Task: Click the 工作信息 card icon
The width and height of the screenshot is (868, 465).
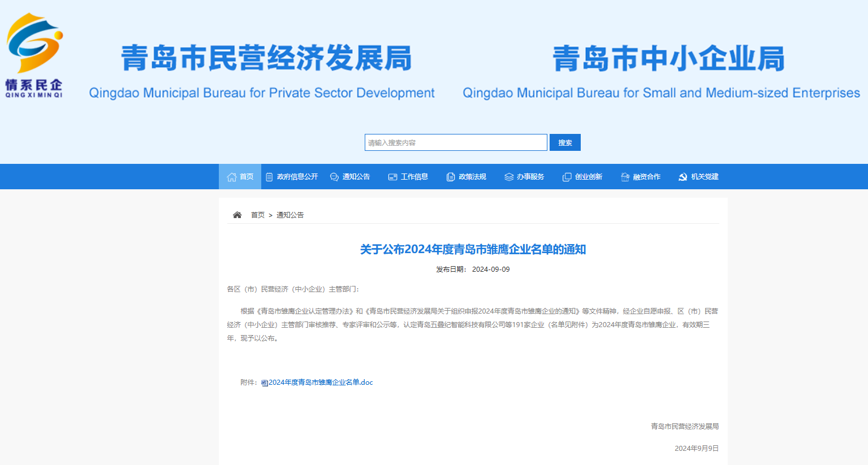Action: click(392, 177)
